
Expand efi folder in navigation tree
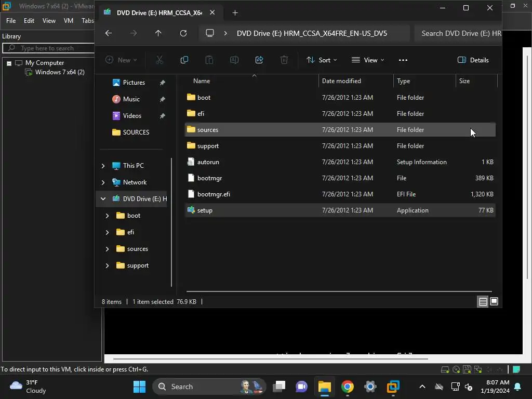107,232
